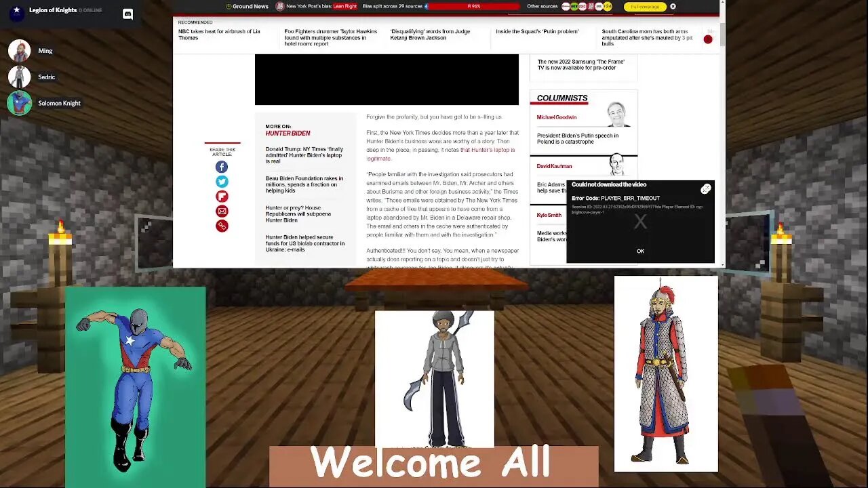Viewport: 868px width, 488px height.
Task: Click the 'Welcome All' banner
Action: pyautogui.click(x=434, y=466)
